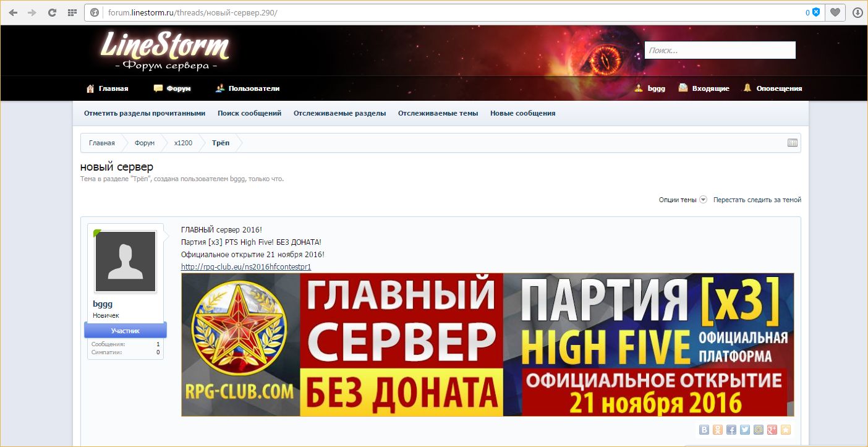Click post line 'Официальное открытие 21 ноября 2016!'
The height and width of the screenshot is (447, 868).
click(253, 255)
